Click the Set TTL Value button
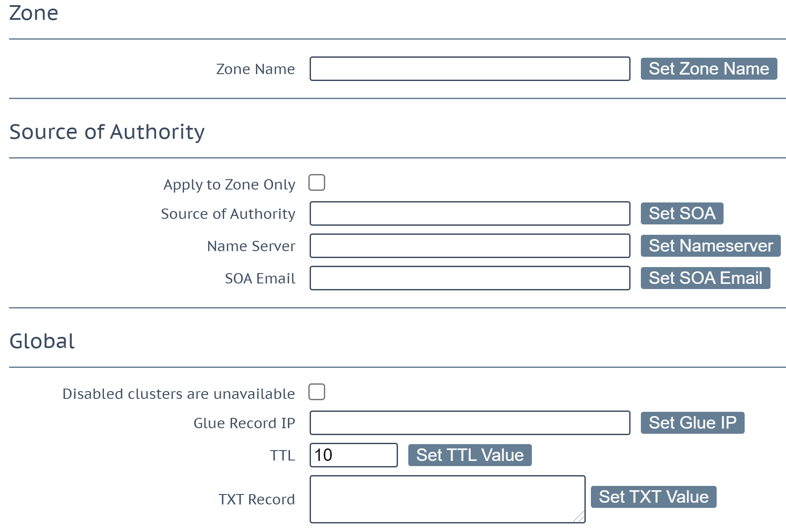The height and width of the screenshot is (532, 786). click(x=470, y=455)
